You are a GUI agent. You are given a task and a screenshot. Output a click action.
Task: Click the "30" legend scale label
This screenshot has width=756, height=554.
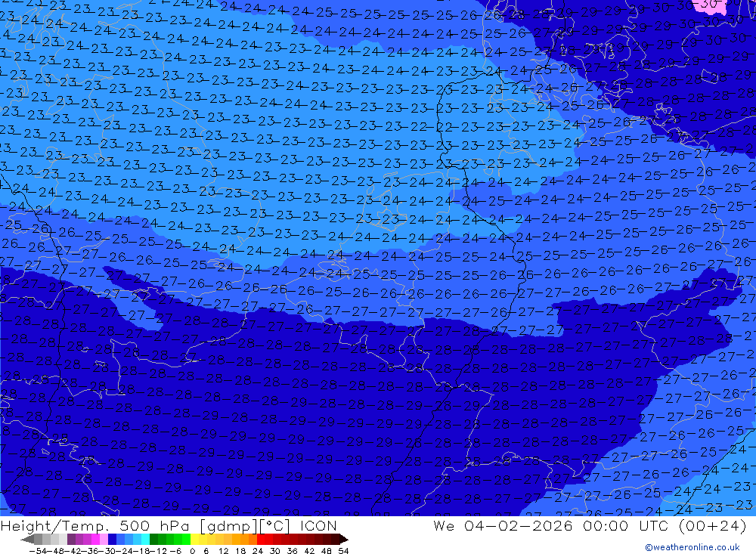275,551
